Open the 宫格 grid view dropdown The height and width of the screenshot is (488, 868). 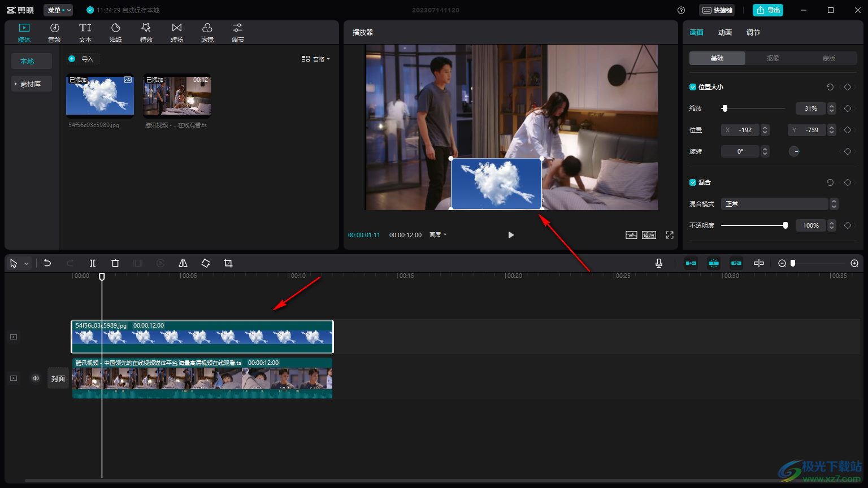click(x=316, y=59)
